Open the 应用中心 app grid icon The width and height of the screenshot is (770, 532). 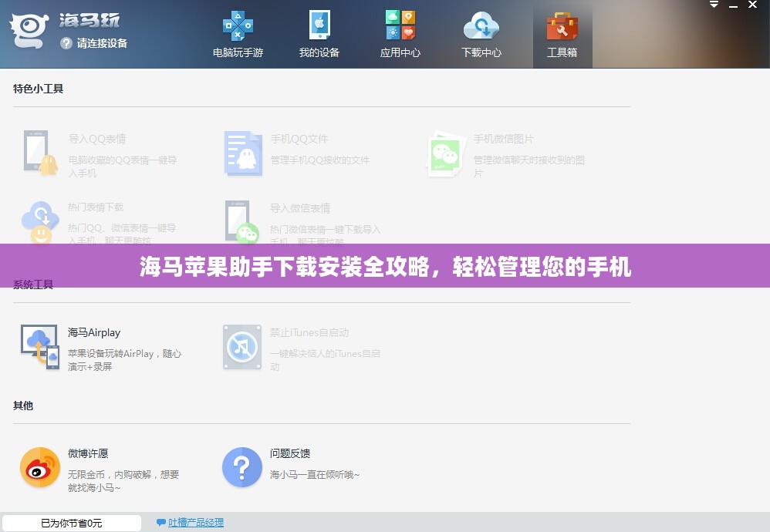pyautogui.click(x=400, y=25)
